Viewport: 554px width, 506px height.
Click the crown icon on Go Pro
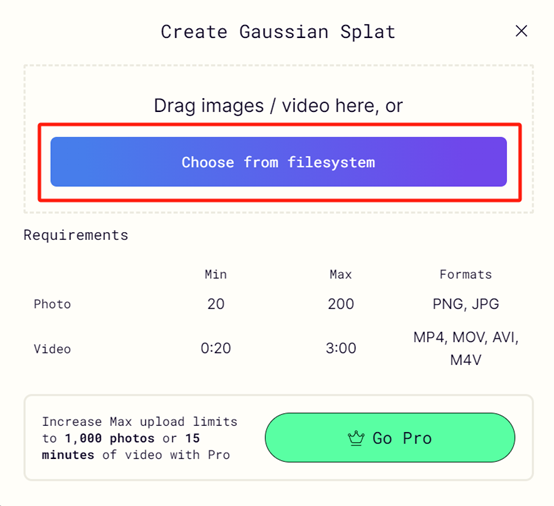[356, 438]
